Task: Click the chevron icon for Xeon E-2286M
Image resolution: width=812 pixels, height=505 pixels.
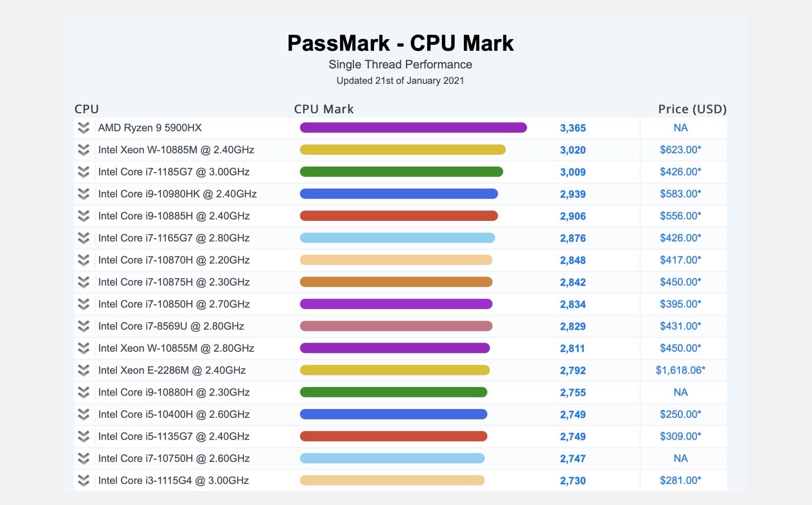Action: 83,370
